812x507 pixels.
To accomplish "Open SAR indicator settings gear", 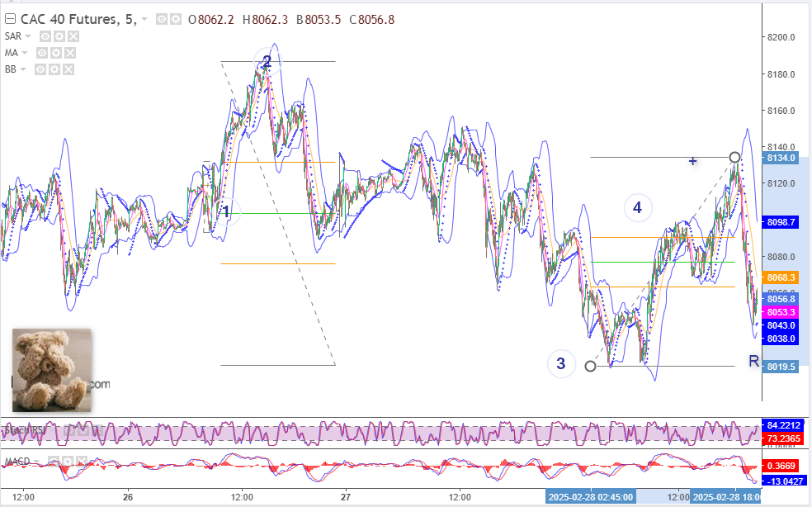I will tap(59, 36).
